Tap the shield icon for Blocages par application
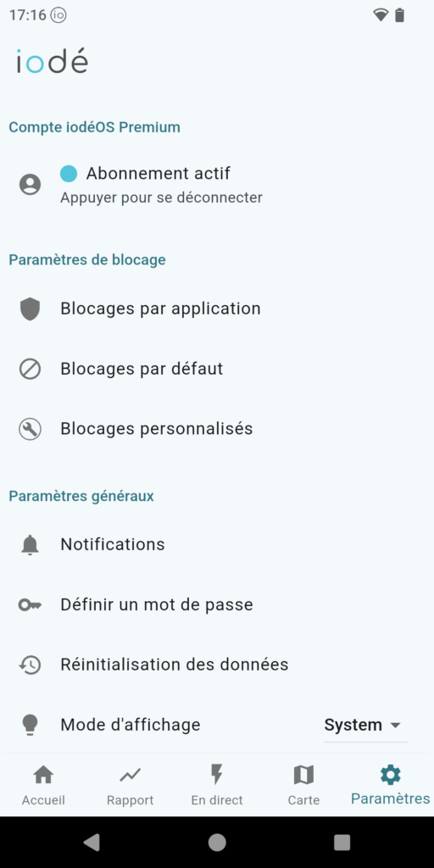The width and height of the screenshot is (434, 868). coord(30,309)
